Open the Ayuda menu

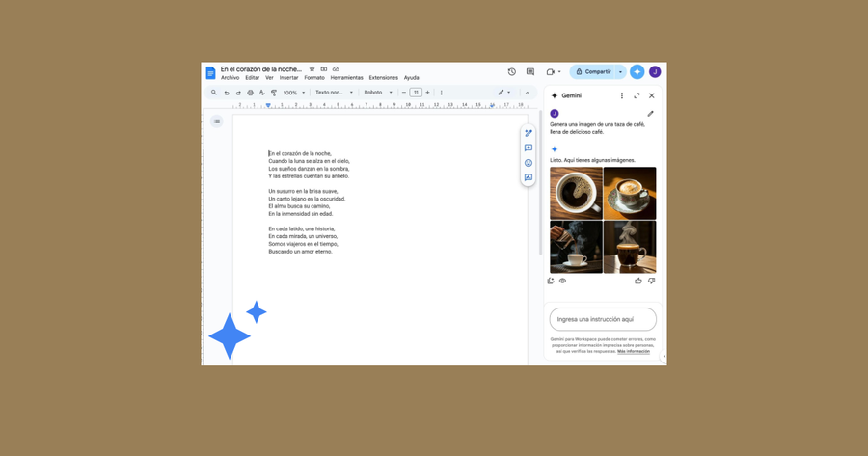411,78
